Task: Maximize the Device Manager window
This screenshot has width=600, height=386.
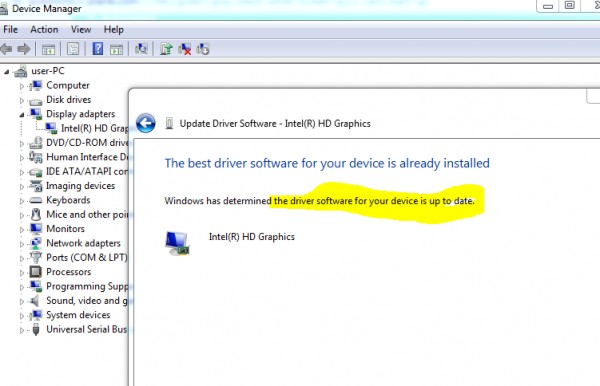Action: point(570,5)
